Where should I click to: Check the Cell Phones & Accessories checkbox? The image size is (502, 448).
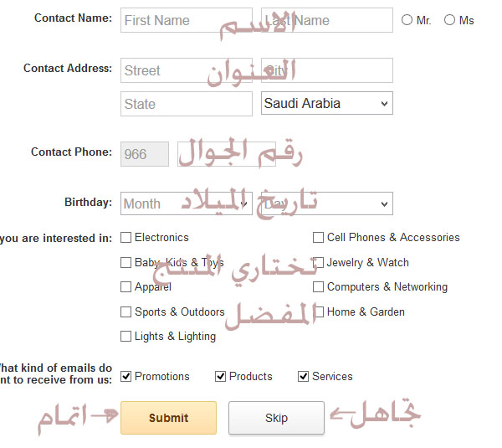(x=319, y=238)
